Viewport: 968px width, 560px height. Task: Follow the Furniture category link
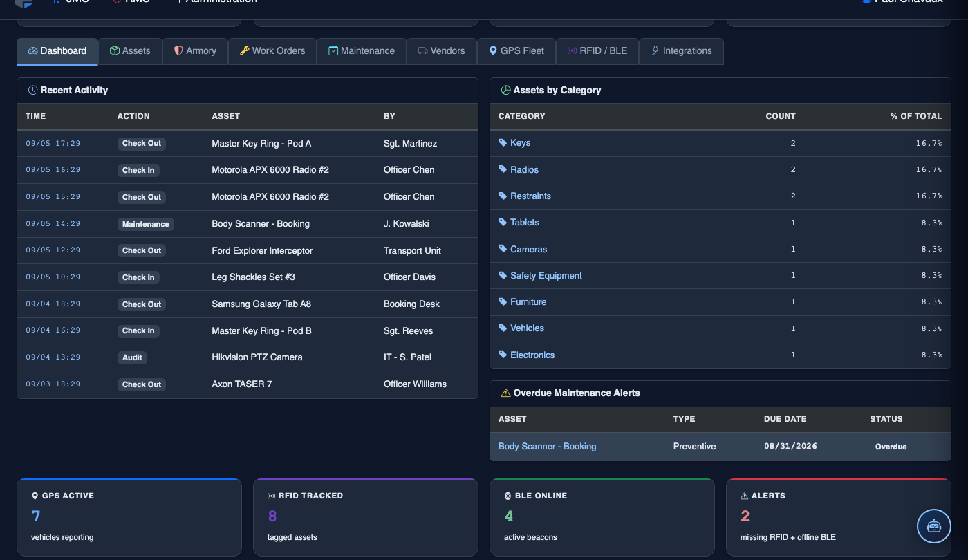click(x=528, y=302)
